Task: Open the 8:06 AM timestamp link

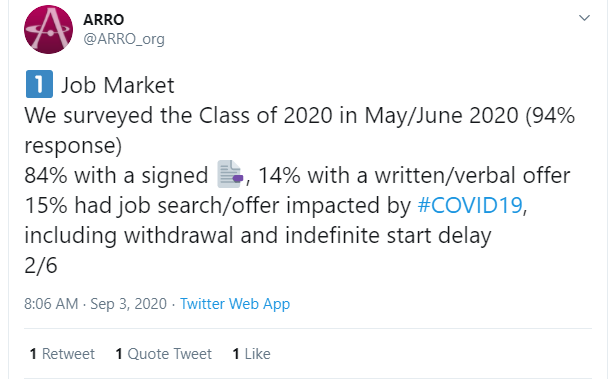Action: (51, 304)
